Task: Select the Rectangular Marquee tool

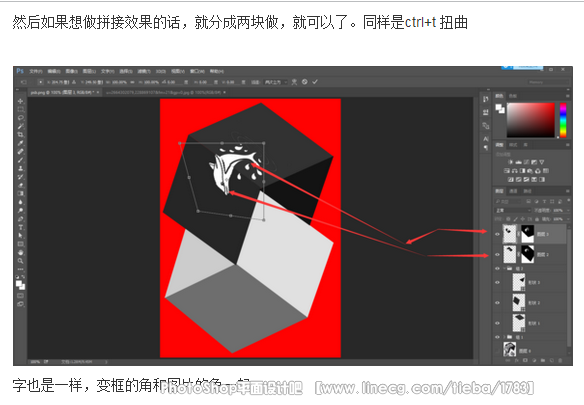Action: point(20,110)
